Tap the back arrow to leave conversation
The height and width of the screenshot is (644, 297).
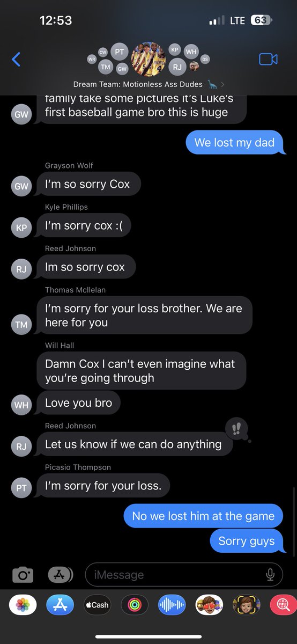coord(16,59)
